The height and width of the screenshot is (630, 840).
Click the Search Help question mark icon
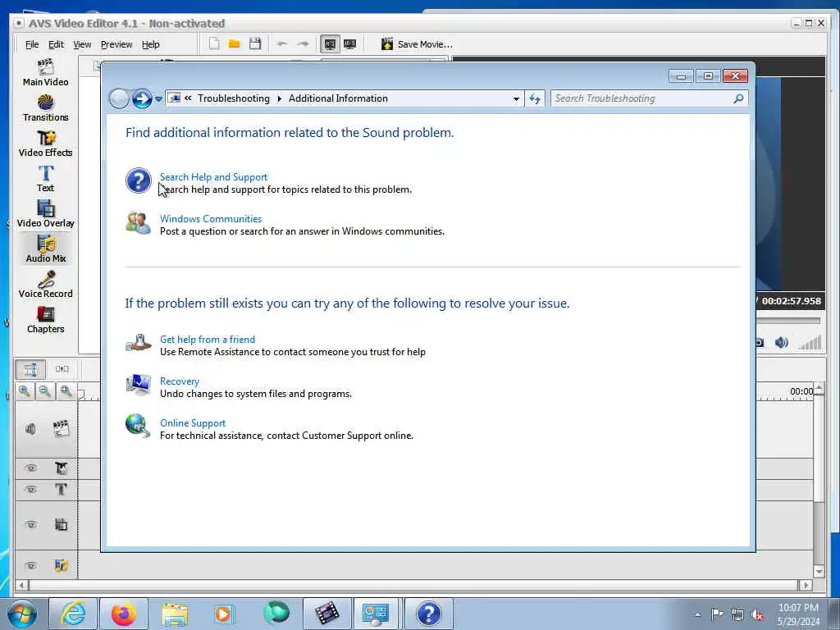pos(138,180)
